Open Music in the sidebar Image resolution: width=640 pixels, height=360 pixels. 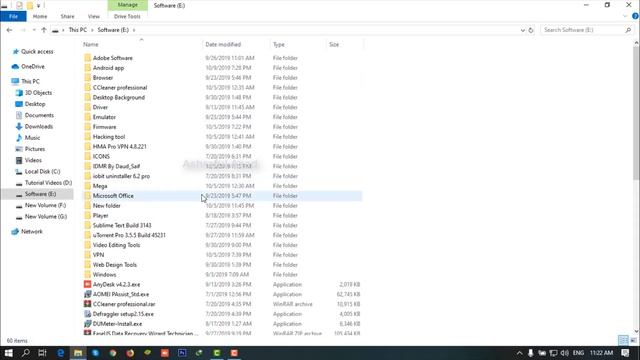coord(32,138)
